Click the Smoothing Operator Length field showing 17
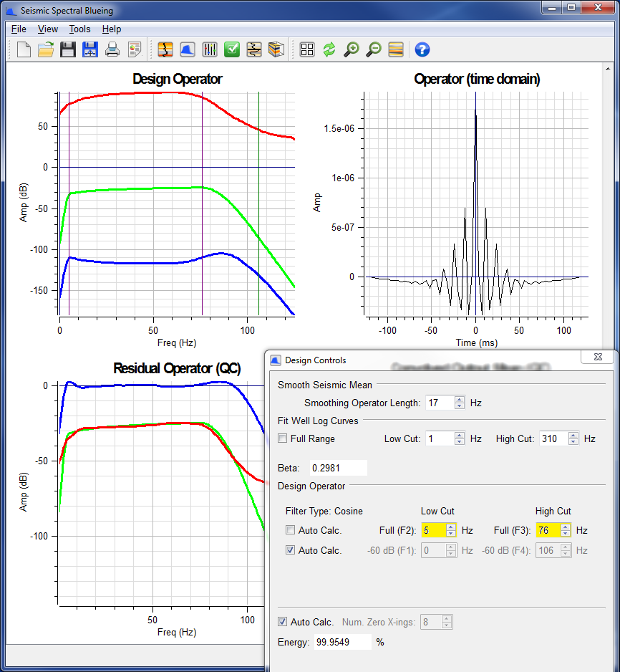 pos(440,403)
